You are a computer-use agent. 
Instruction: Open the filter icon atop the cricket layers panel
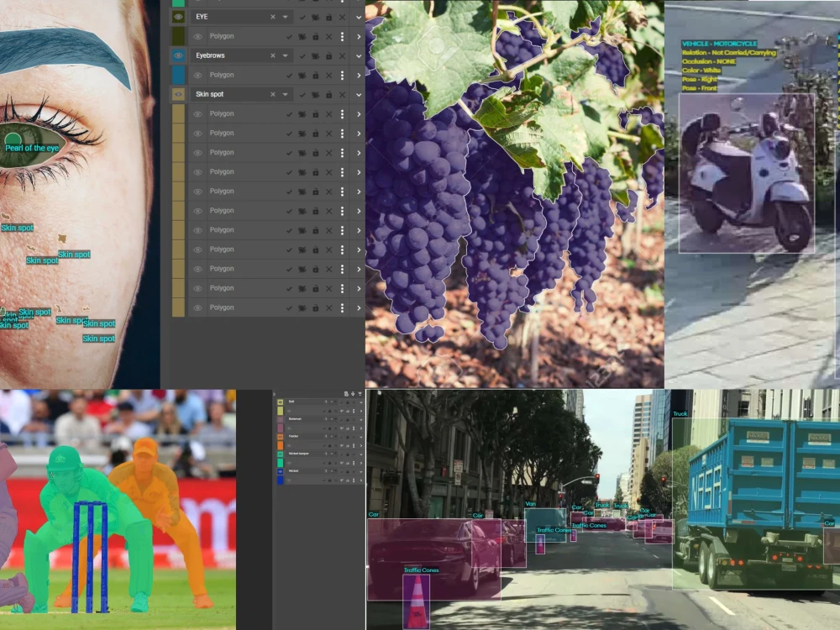[360, 393]
